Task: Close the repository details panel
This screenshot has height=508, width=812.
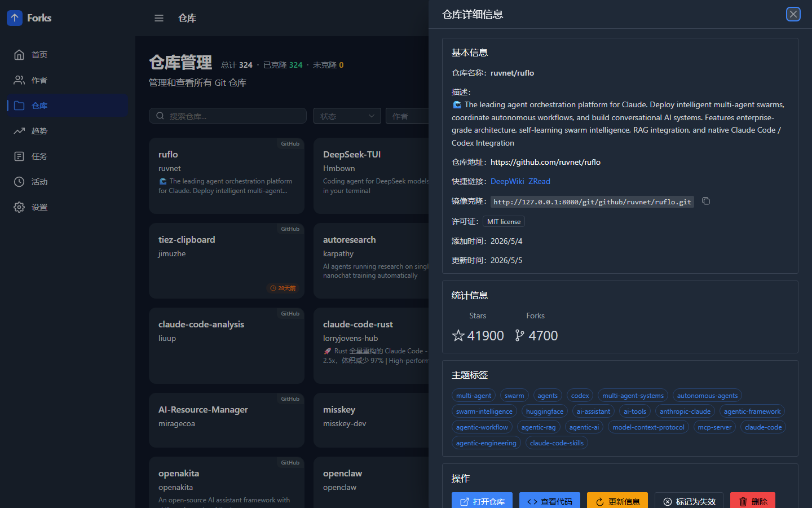Action: 793,14
